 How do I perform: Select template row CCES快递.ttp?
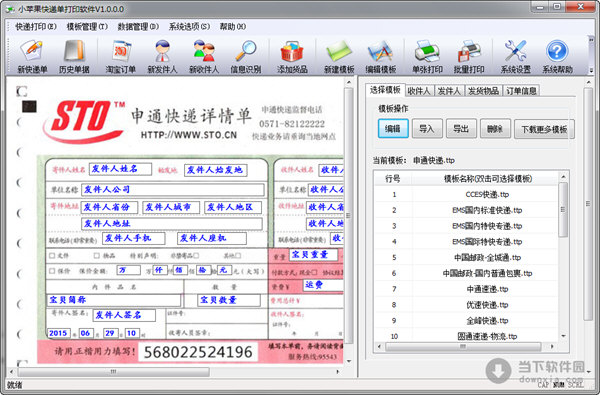click(466, 194)
